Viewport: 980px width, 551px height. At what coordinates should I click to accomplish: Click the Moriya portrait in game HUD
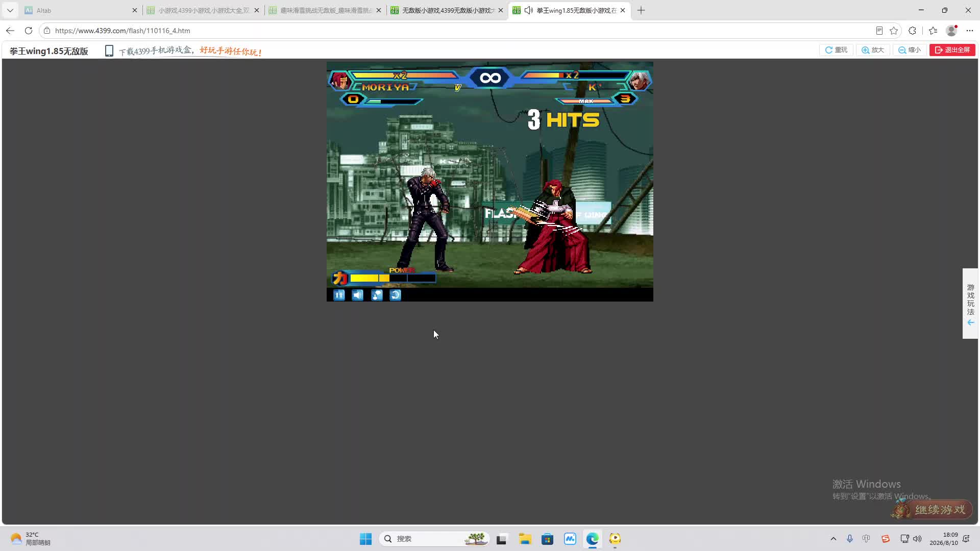click(339, 81)
